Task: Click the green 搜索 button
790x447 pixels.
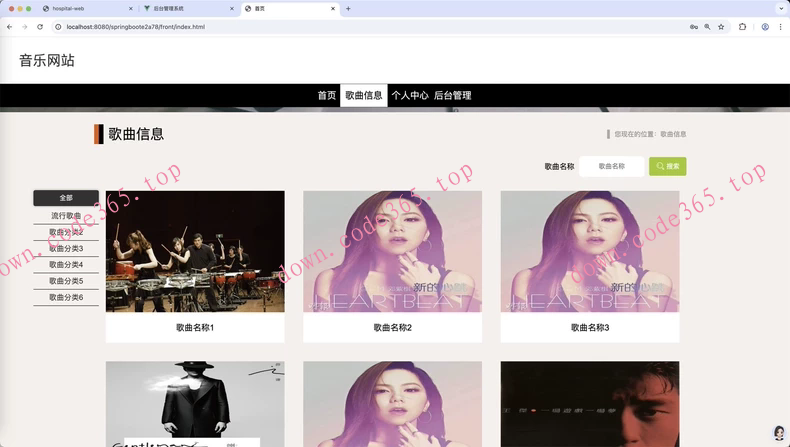Action: coord(668,166)
